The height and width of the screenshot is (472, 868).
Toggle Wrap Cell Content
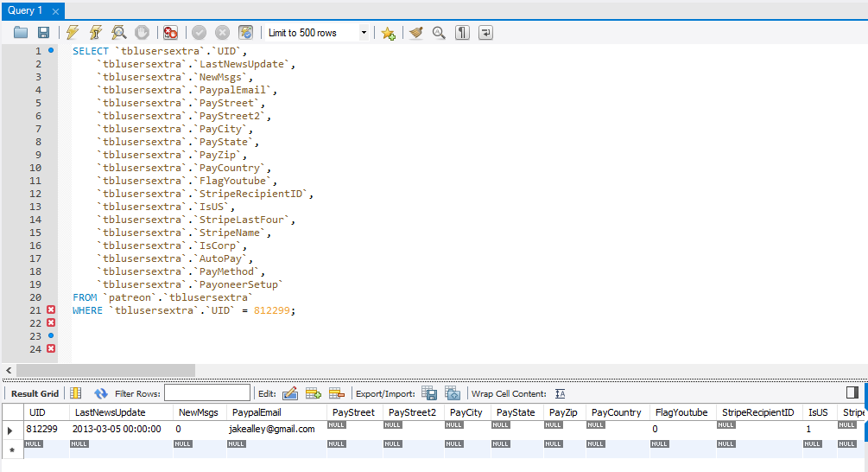[x=561, y=393]
